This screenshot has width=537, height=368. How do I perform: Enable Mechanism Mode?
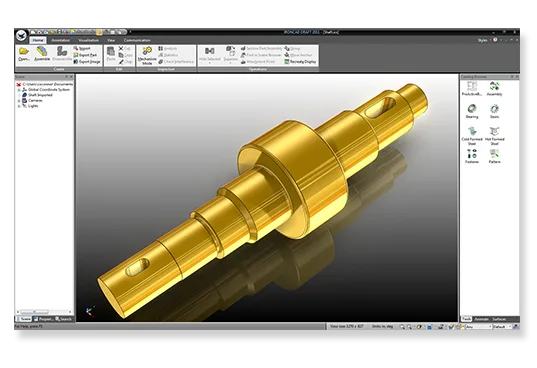click(147, 55)
